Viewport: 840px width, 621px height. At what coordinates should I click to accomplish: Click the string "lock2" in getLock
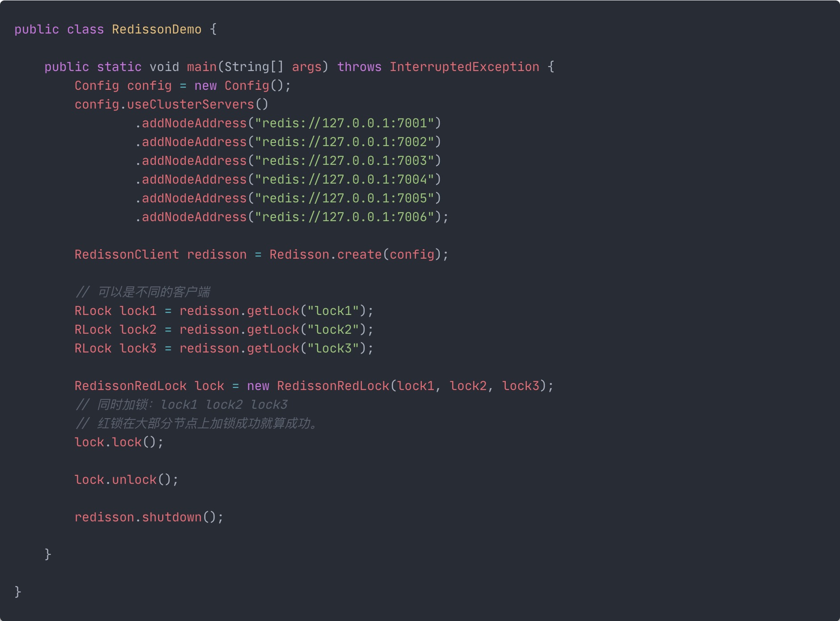click(x=333, y=330)
